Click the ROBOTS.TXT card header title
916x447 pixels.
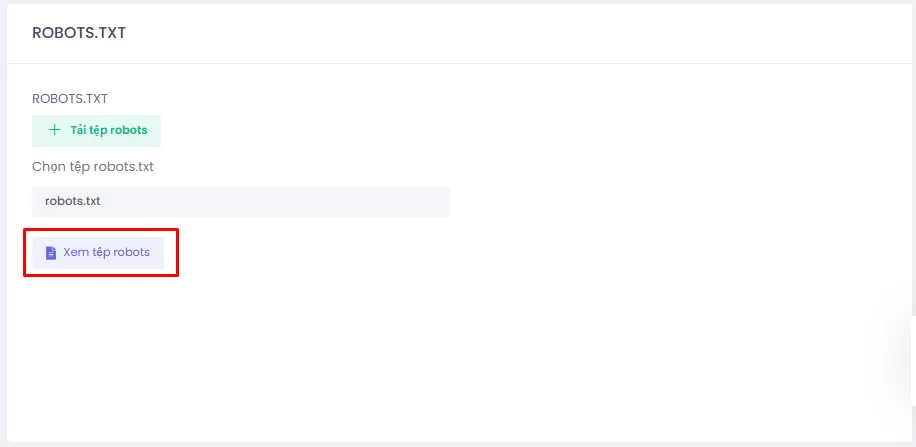[x=79, y=33]
